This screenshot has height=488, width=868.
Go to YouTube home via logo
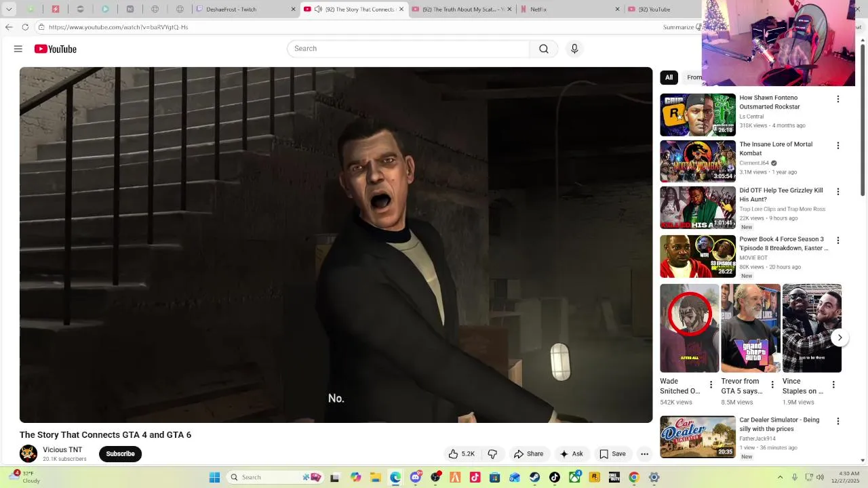click(56, 49)
